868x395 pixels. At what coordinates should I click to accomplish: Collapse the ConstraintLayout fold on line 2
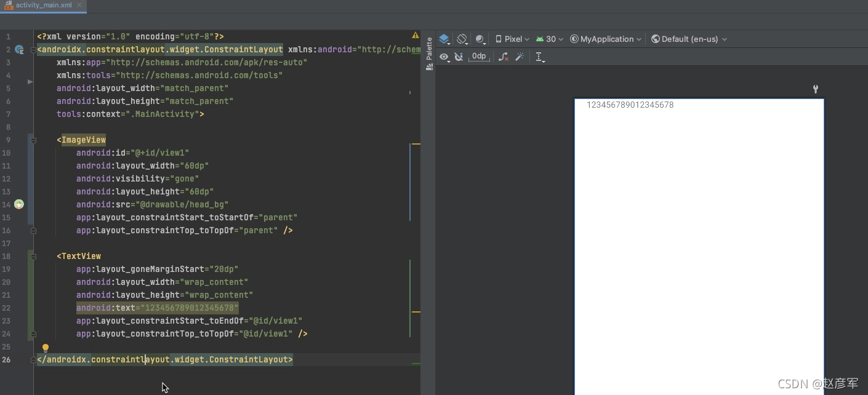coord(33,50)
